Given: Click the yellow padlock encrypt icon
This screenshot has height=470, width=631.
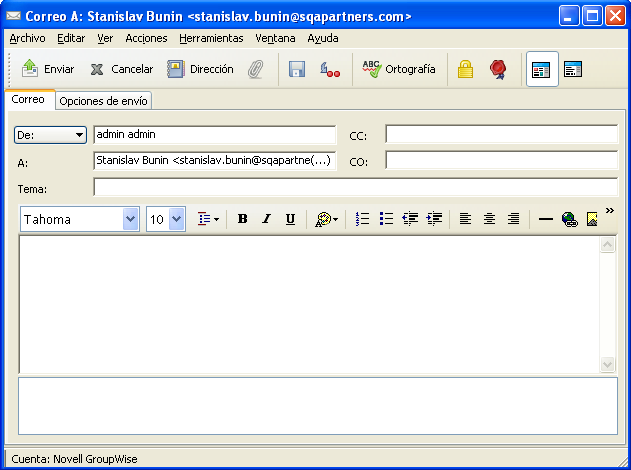Looking at the screenshot, I should [465, 69].
